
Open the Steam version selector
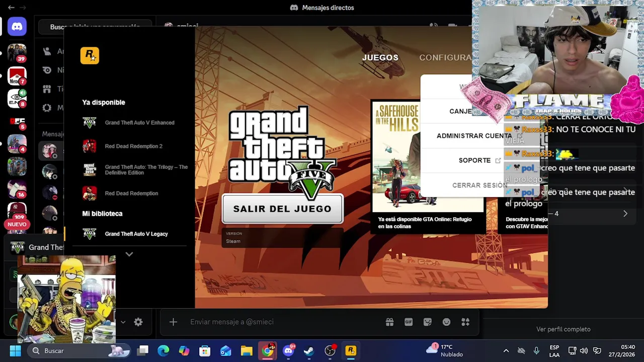tap(282, 238)
